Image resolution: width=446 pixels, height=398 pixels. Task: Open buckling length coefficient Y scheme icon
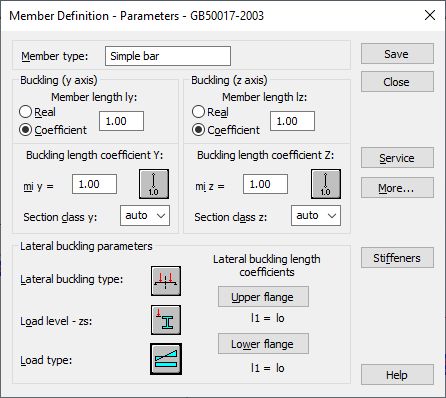point(154,184)
